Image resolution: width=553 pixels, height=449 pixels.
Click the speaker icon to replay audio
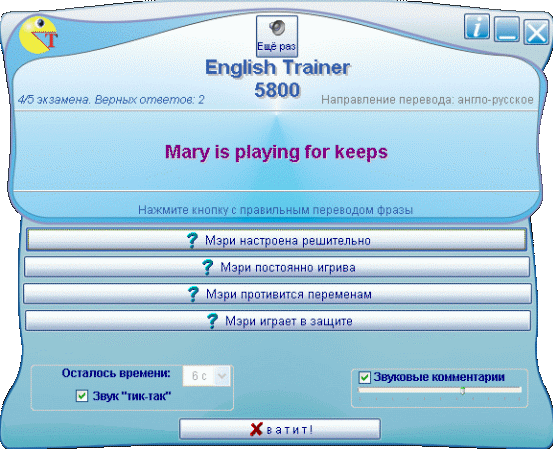[x=277, y=28]
